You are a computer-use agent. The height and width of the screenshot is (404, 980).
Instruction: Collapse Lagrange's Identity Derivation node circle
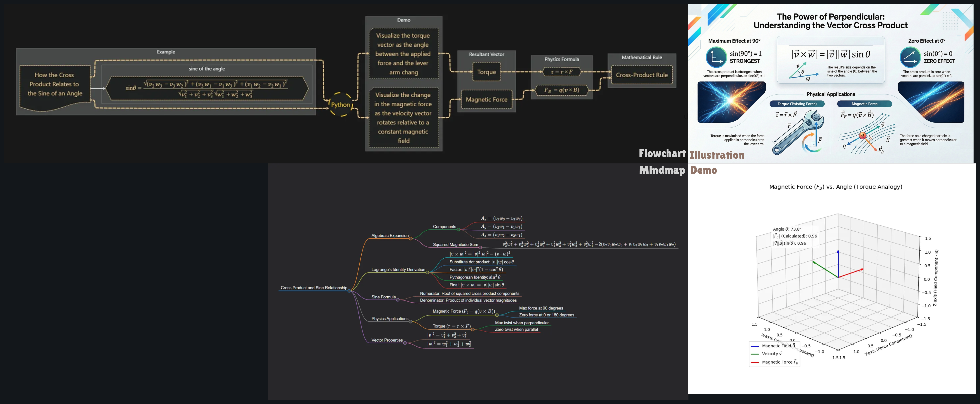tap(427, 273)
